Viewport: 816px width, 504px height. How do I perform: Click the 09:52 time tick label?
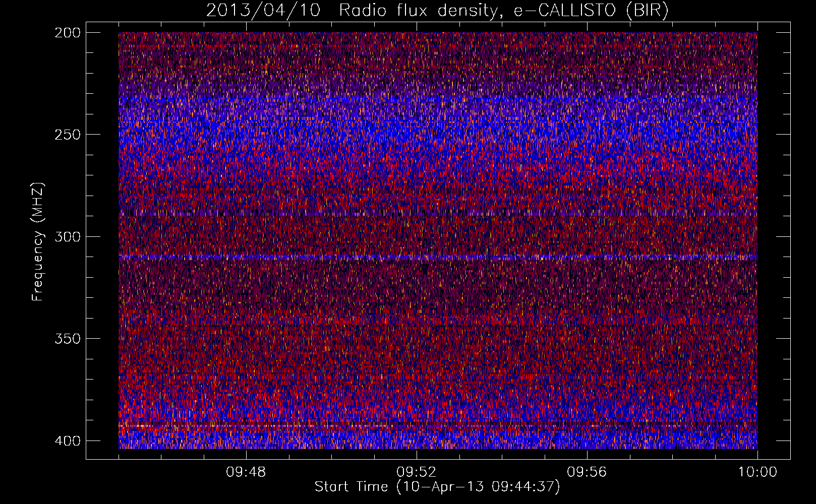point(417,472)
